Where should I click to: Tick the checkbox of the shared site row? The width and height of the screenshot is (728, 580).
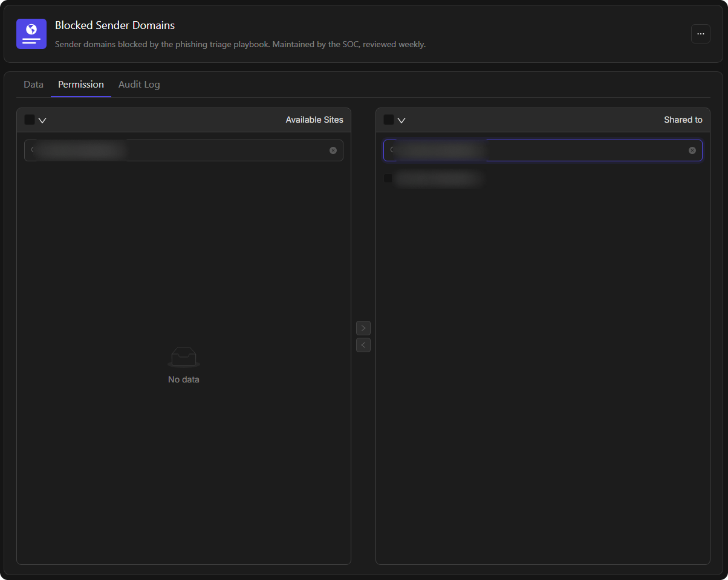[388, 178]
